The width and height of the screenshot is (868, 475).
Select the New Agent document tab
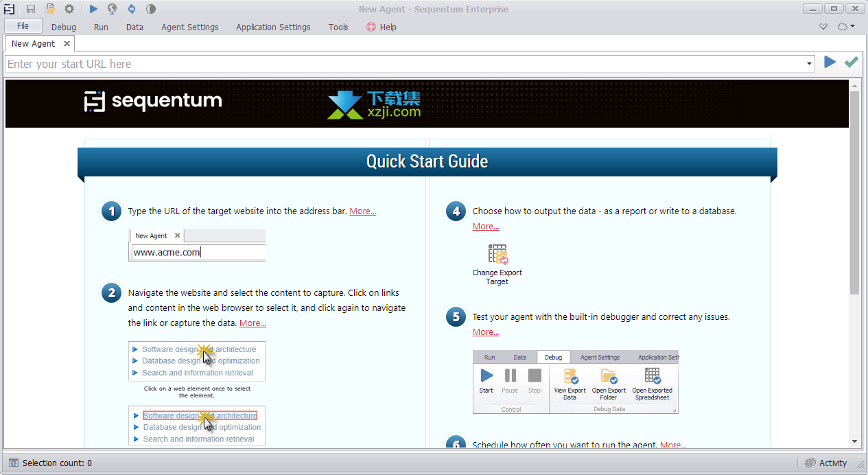point(34,43)
